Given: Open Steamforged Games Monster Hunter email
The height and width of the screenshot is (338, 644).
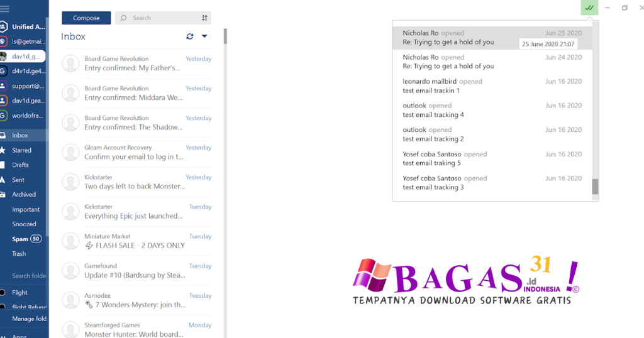Looking at the screenshot, I should (x=136, y=329).
